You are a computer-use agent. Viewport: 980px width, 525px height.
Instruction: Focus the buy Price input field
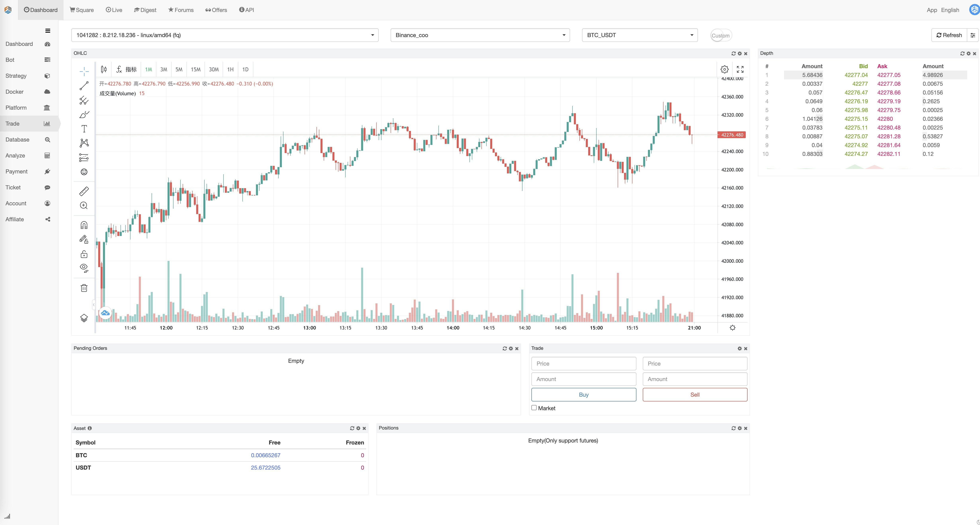tap(584, 364)
